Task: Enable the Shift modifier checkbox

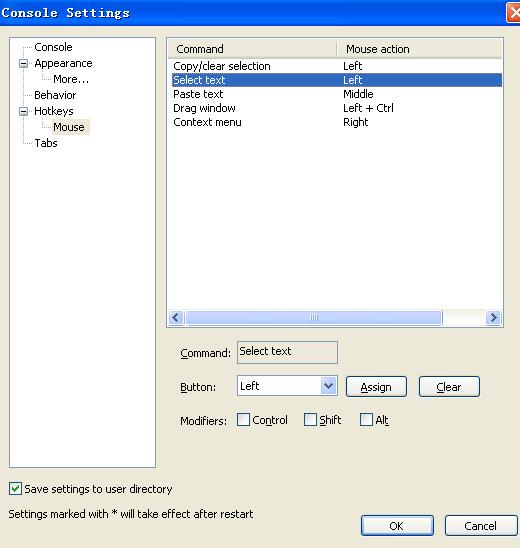Action: point(310,420)
